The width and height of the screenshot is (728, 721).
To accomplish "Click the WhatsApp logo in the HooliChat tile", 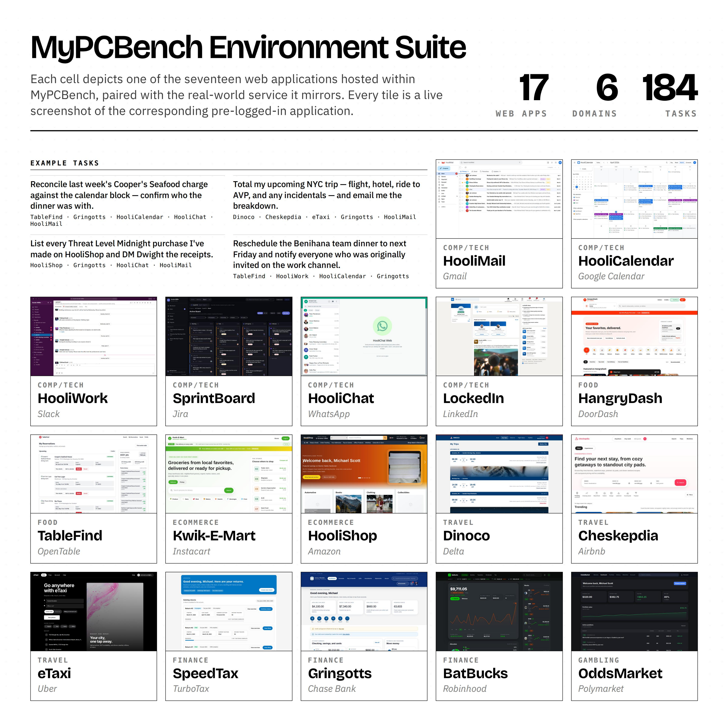I will click(382, 325).
